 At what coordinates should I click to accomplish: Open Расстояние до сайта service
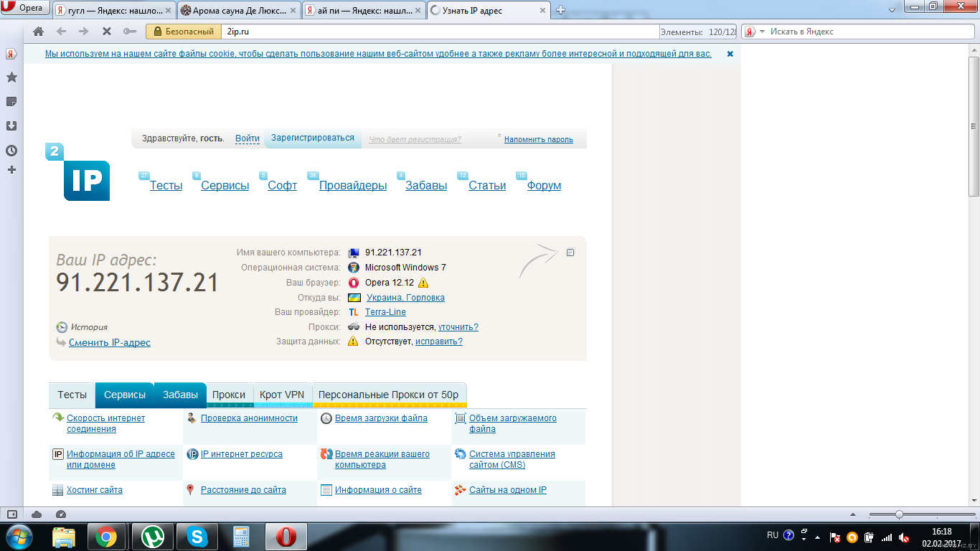[243, 490]
